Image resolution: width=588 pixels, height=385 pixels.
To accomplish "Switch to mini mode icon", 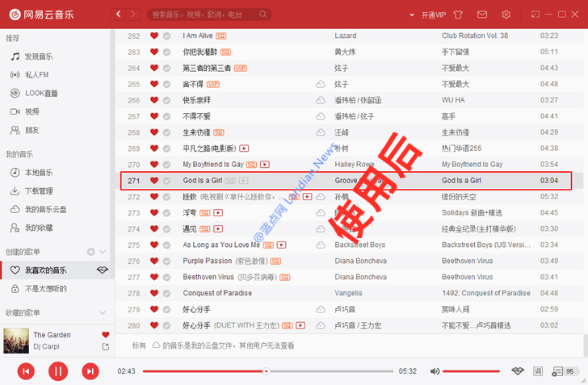I will point(535,15).
